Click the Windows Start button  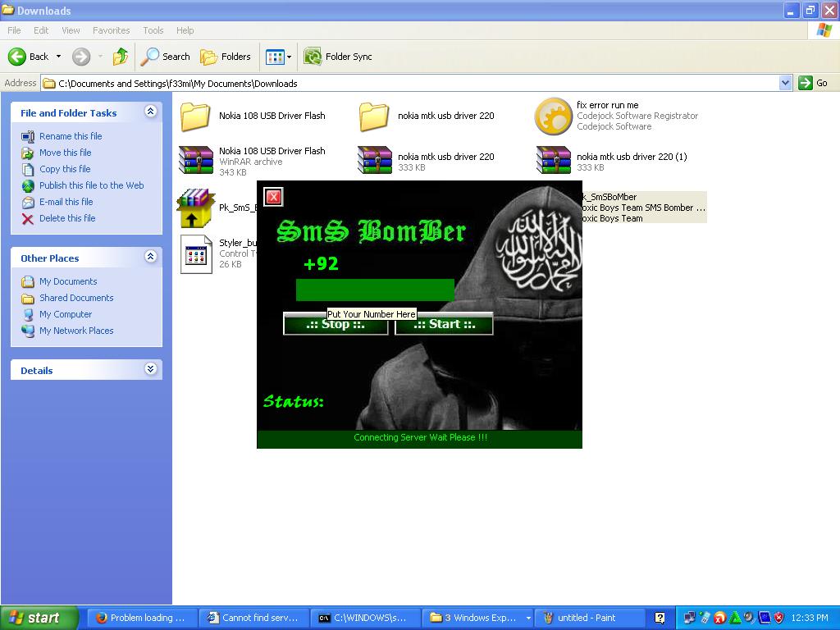[39, 618]
